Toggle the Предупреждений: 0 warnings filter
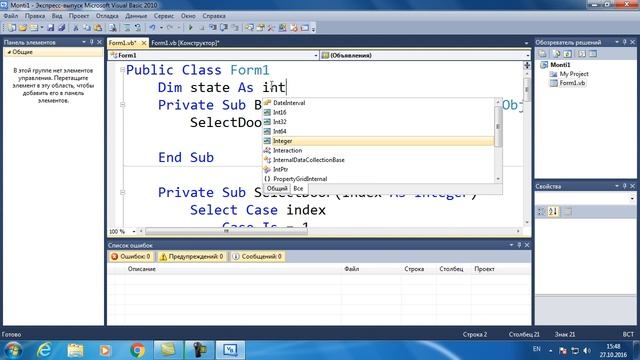This screenshot has height=360, width=640. coord(191,256)
